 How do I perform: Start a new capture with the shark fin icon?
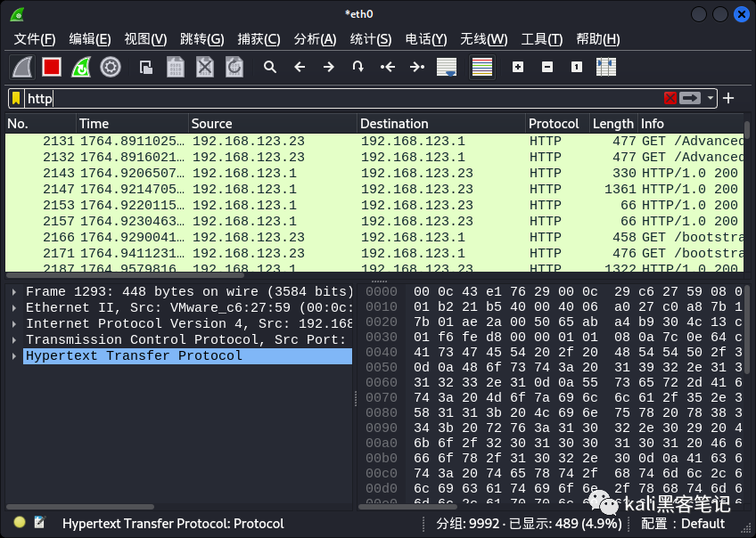tap(22, 67)
